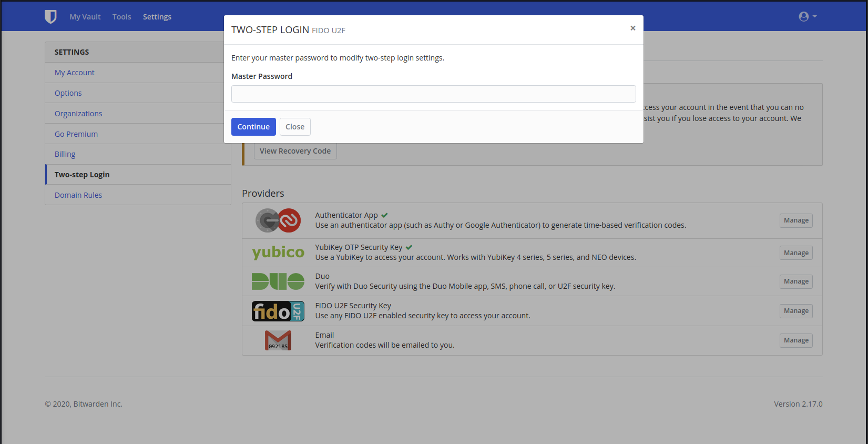
Task: Click the FIDO U2F logo
Action: (x=278, y=311)
